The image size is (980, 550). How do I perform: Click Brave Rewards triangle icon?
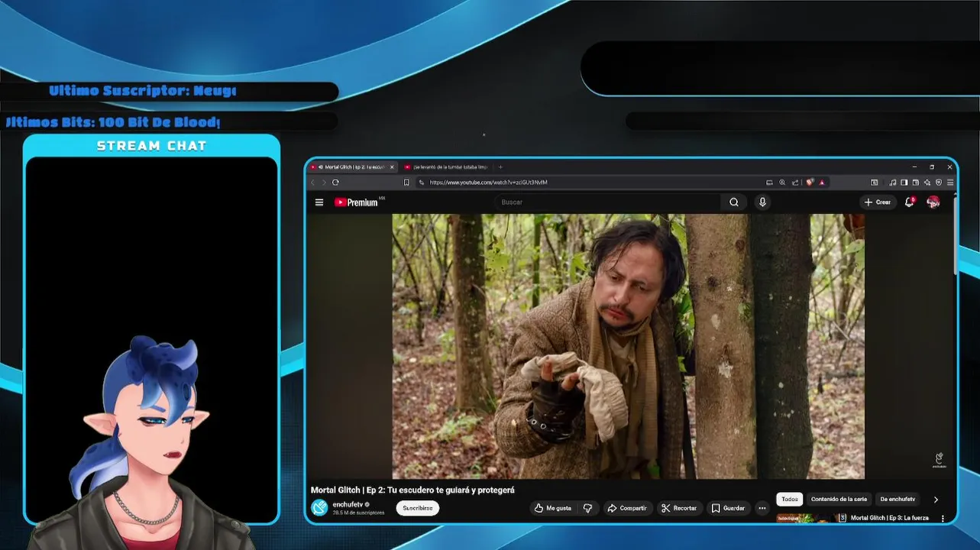tap(822, 183)
